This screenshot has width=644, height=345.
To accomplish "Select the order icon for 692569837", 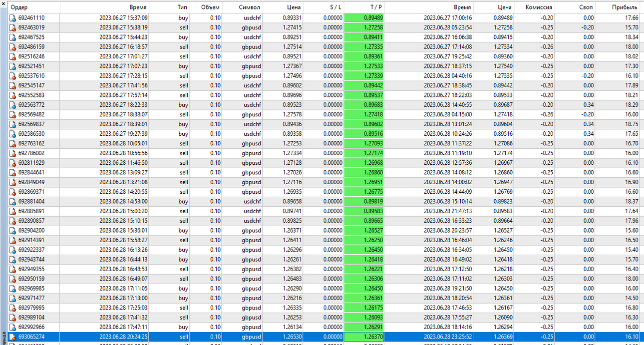I will tap(12, 124).
